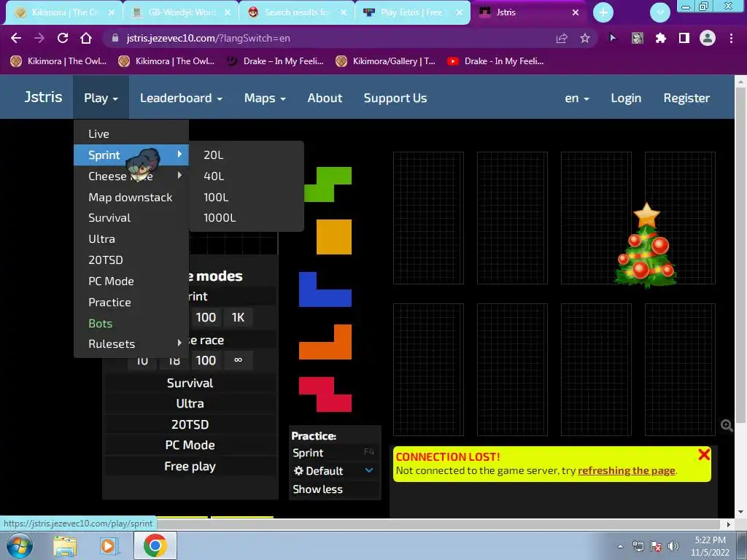This screenshot has height=560, width=747.
Task: Expand the Cheese race submenu arrow
Action: coord(179,175)
